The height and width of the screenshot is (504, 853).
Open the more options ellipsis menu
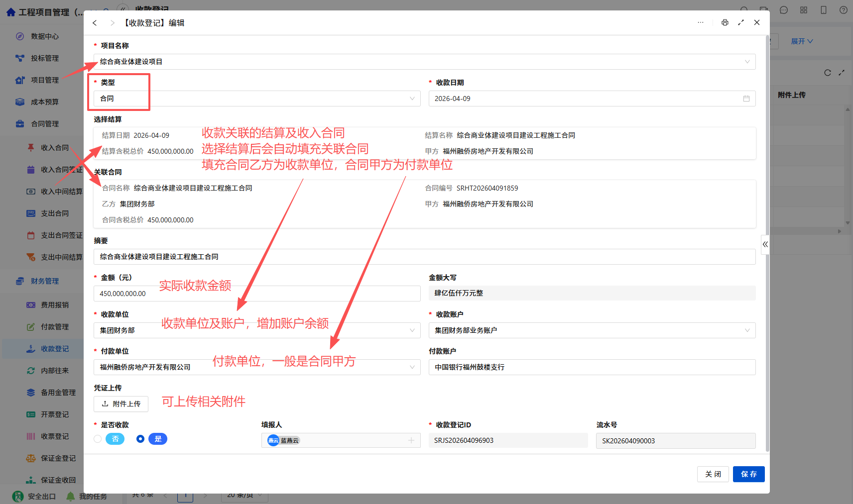coord(701,22)
